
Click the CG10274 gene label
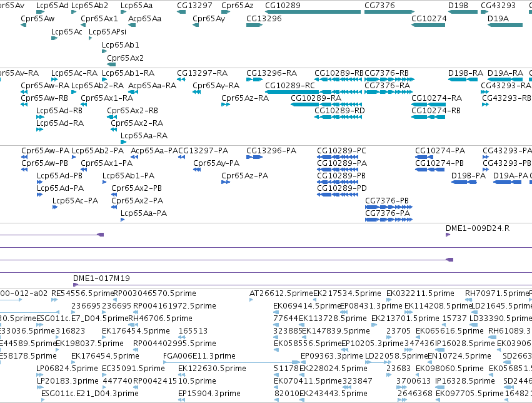tap(429, 19)
